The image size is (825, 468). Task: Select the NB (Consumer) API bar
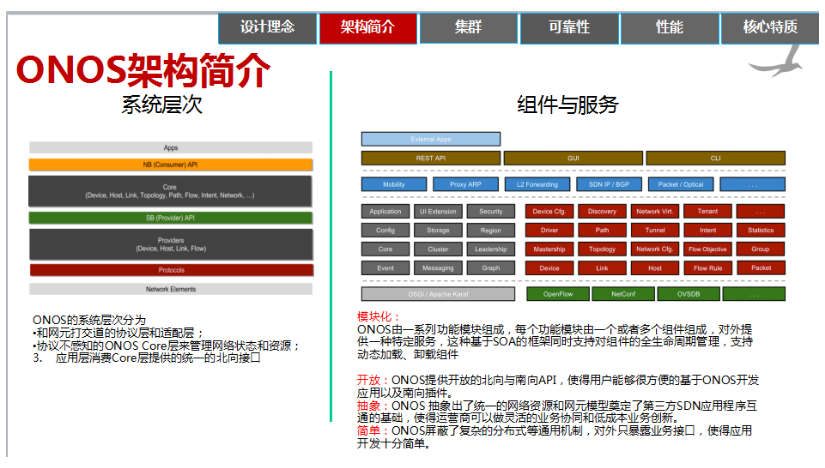(171, 165)
